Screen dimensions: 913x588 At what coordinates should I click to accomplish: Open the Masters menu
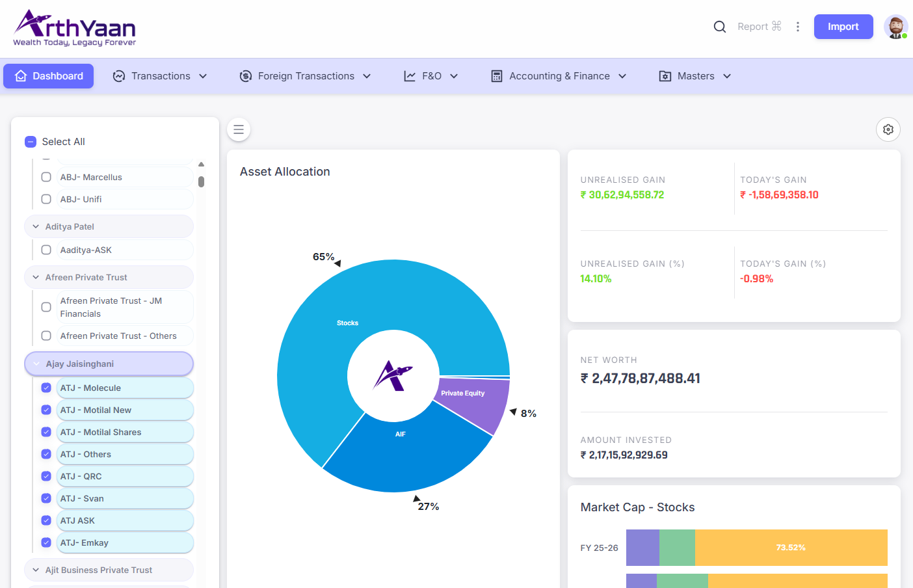click(695, 76)
